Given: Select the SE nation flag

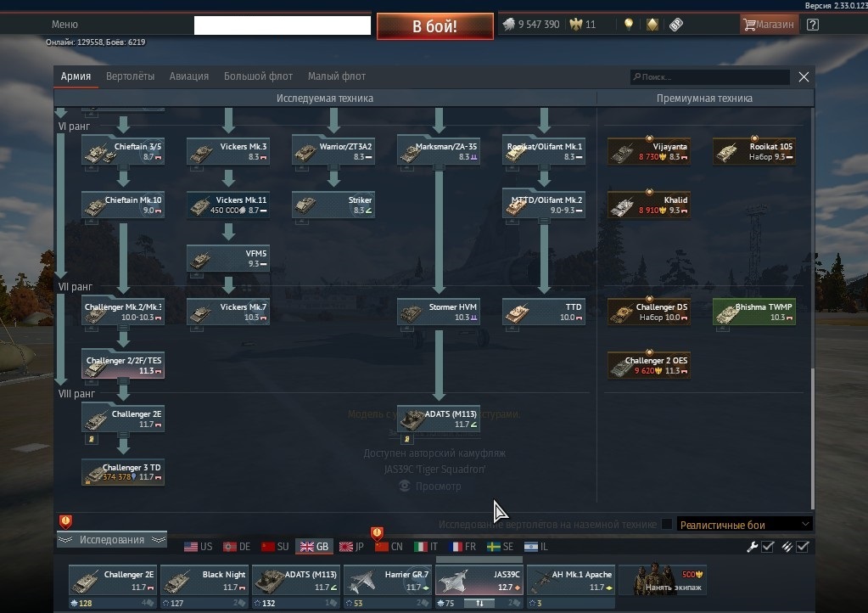Looking at the screenshot, I should pos(501,547).
